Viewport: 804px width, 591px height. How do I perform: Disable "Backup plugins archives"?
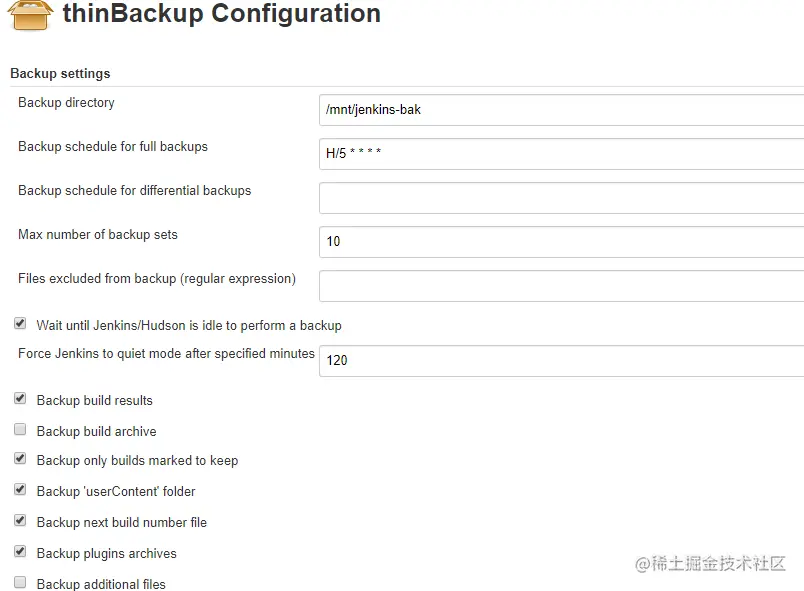[19, 551]
